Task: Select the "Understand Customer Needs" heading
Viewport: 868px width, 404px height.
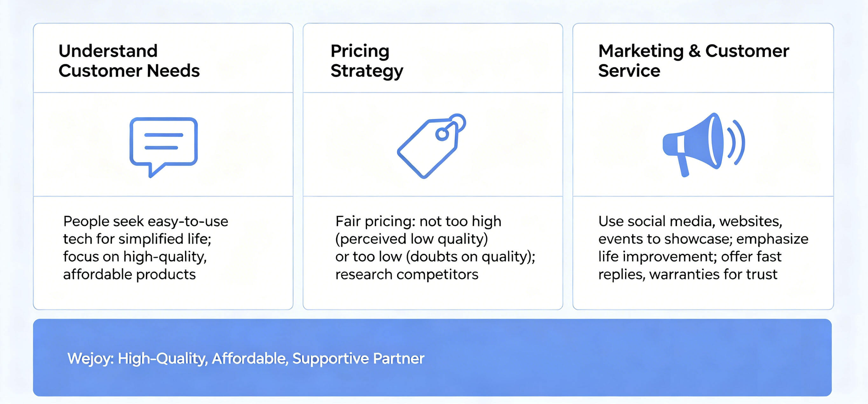Action: [129, 61]
